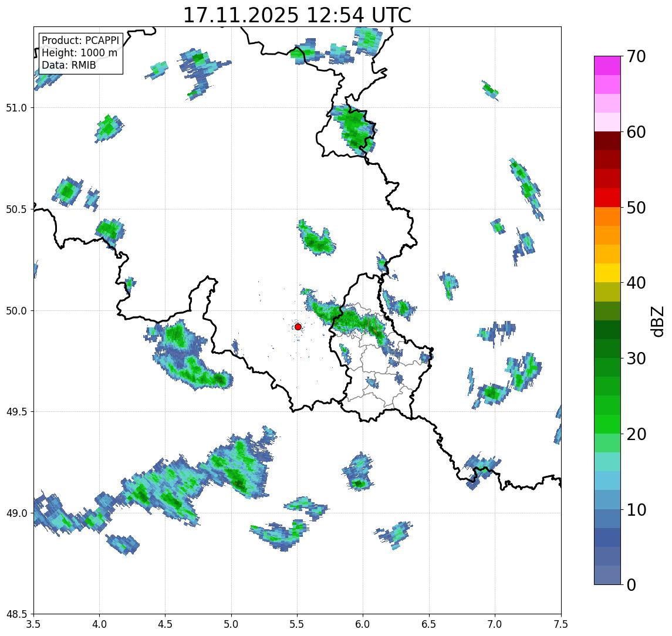Viewport: 672px width, 636px height.
Task: Click the 'Product: PCAPPI' legend text
Action: (x=80, y=40)
